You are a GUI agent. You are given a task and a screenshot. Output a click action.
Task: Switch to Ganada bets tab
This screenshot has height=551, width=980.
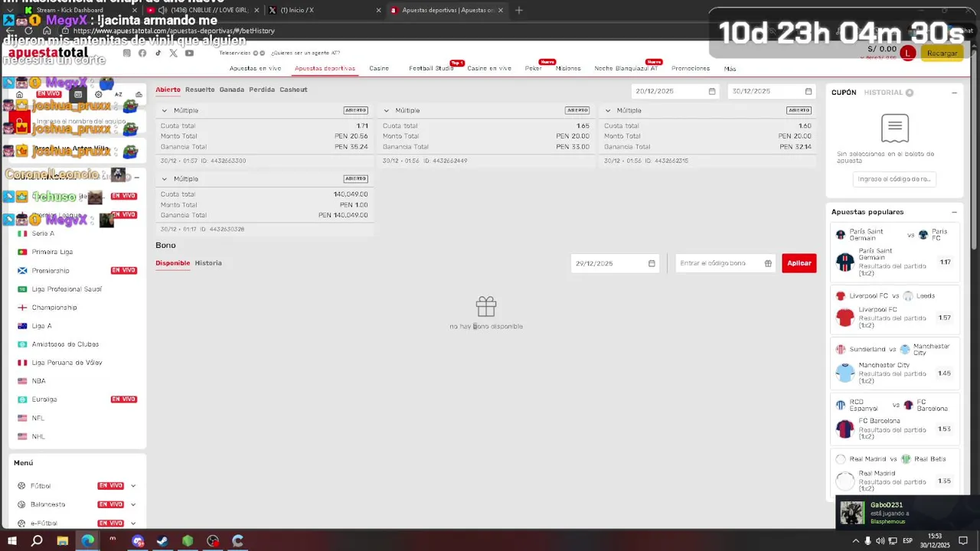coord(232,90)
